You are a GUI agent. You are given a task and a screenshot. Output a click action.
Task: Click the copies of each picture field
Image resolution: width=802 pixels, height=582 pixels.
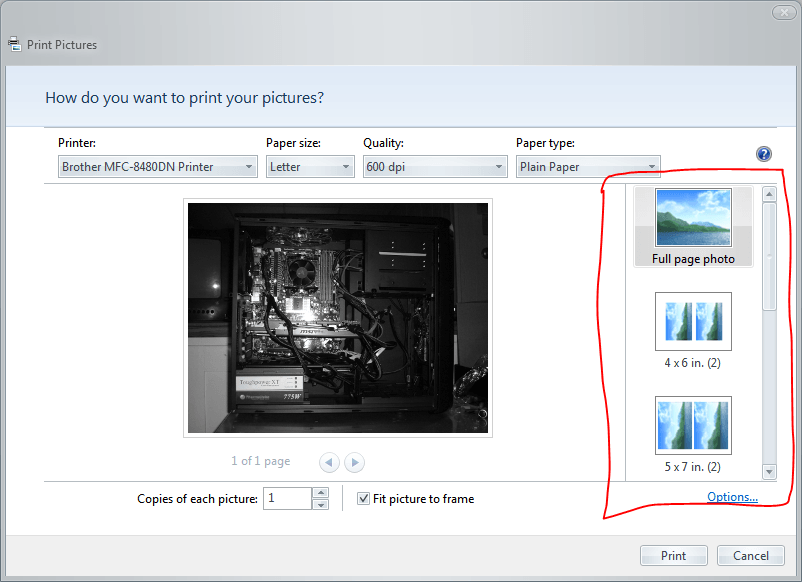point(288,498)
